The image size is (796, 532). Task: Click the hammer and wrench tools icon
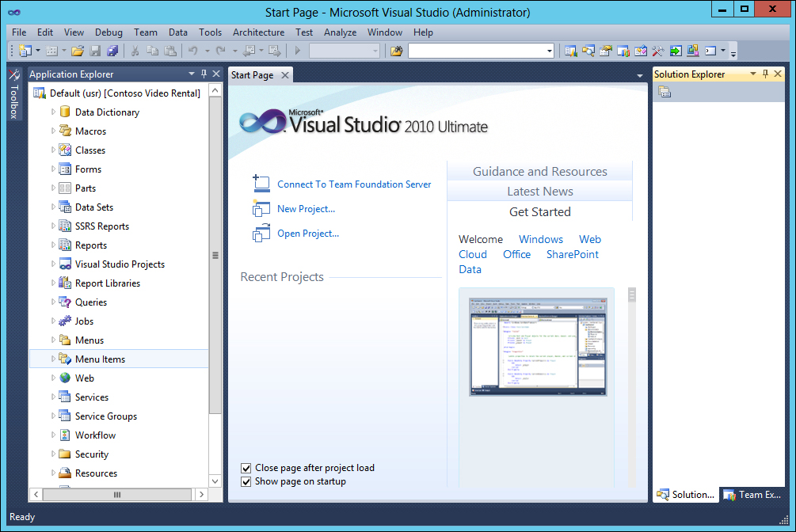click(657, 51)
